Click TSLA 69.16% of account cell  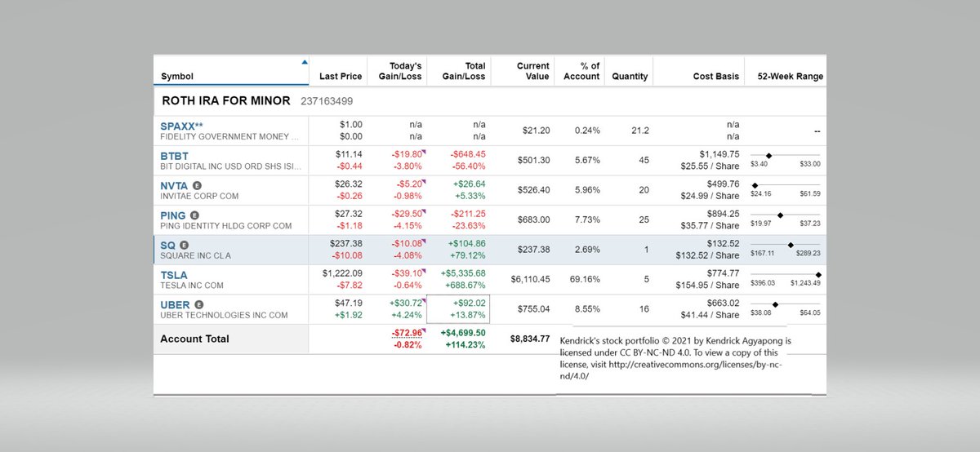coord(585,279)
